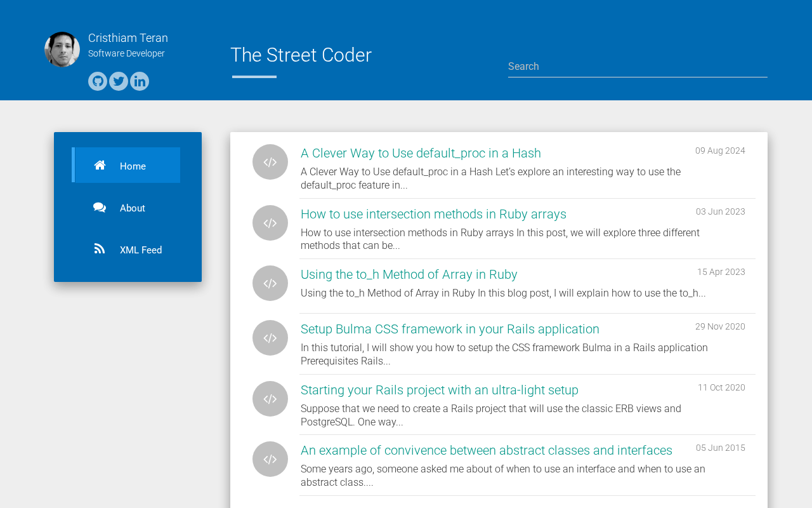Open 'Starting your Rails project' post link
This screenshot has height=508, width=812.
(439, 390)
